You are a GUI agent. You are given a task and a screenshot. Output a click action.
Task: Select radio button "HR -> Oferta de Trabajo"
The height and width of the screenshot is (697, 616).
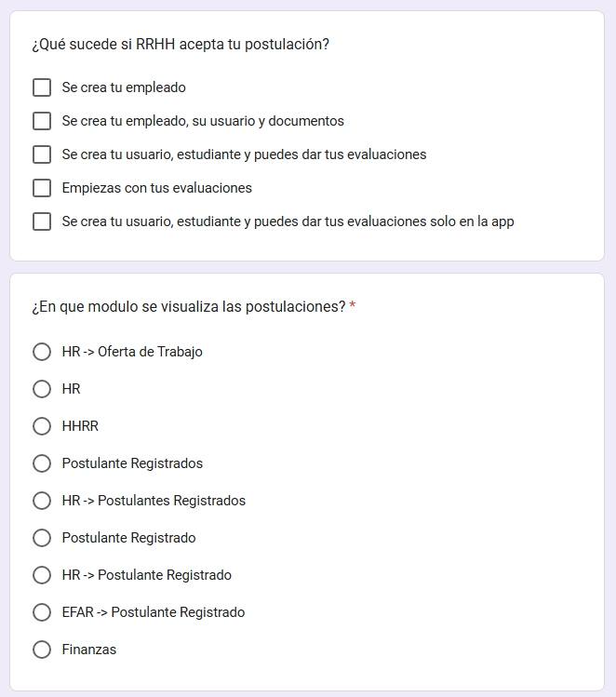[x=42, y=352]
